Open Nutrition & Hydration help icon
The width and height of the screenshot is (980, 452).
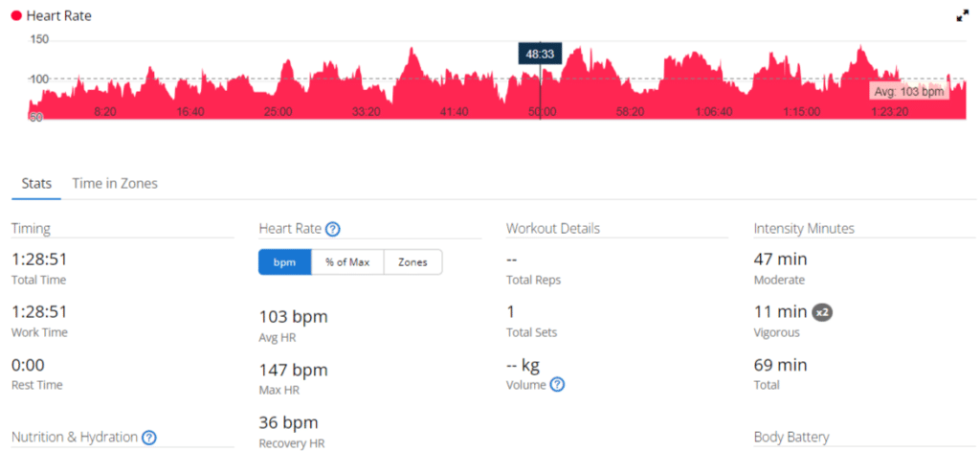coord(148,438)
